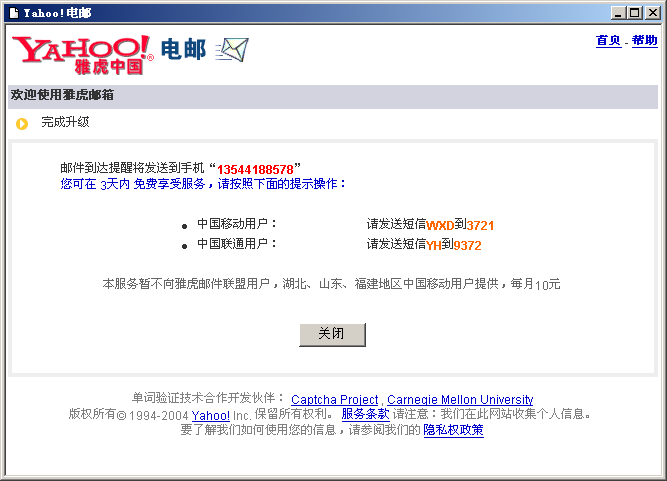This screenshot has height=481, width=667.
Task: Open the 服务条款 link
Action: point(365,414)
